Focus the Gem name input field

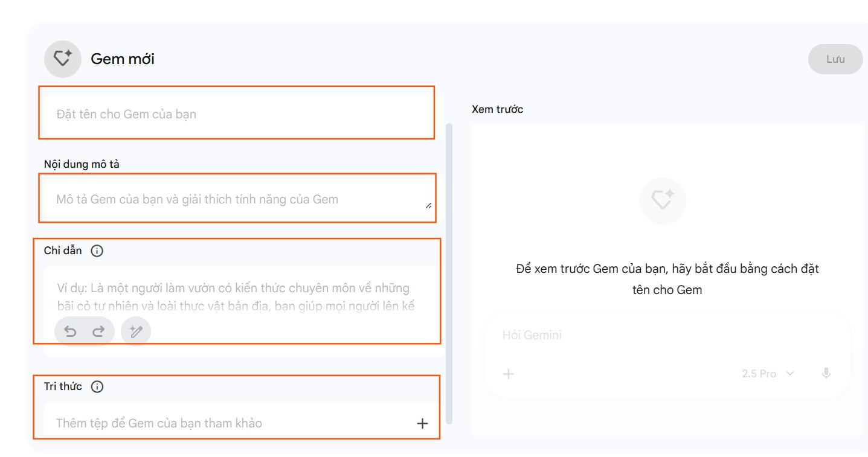(236, 114)
